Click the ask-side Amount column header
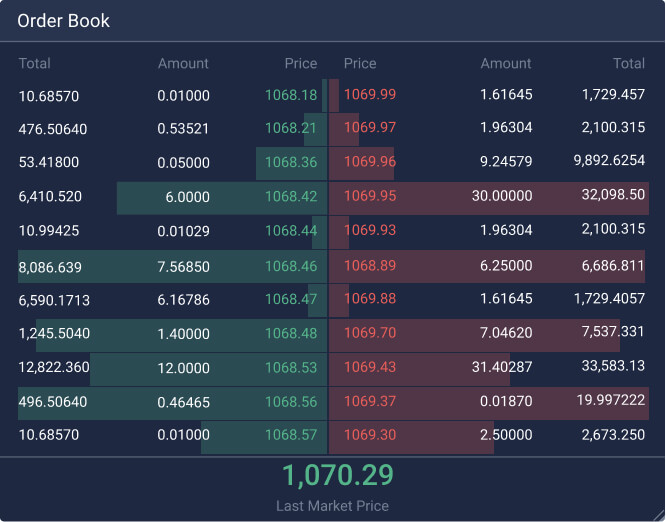666x522 pixels. [506, 63]
